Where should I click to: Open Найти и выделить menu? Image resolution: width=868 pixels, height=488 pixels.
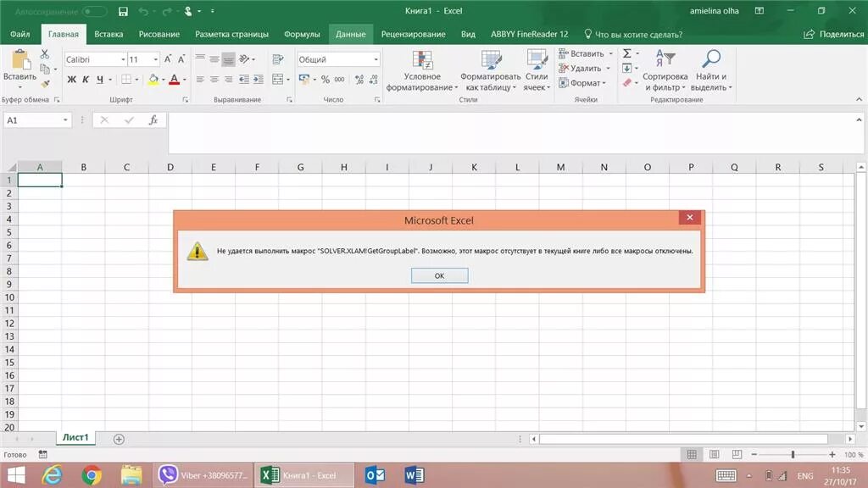pos(711,71)
